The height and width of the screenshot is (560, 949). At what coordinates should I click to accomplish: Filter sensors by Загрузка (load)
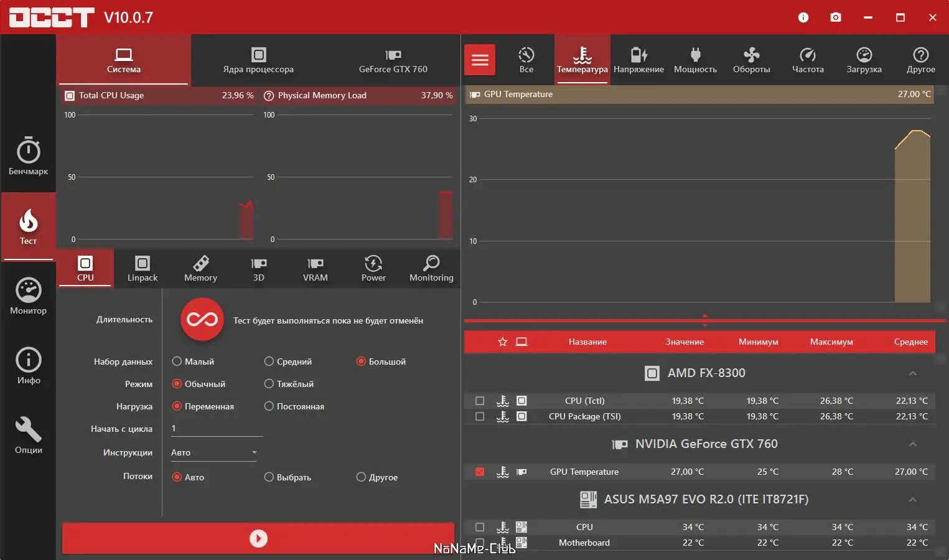(x=864, y=60)
